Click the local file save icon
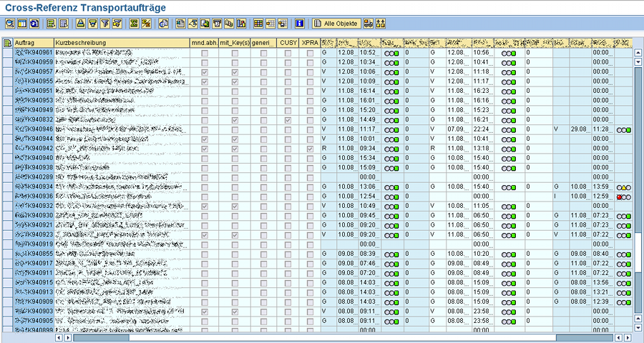Image resolution: width=644 pixels, height=343 pixels. tap(205, 24)
